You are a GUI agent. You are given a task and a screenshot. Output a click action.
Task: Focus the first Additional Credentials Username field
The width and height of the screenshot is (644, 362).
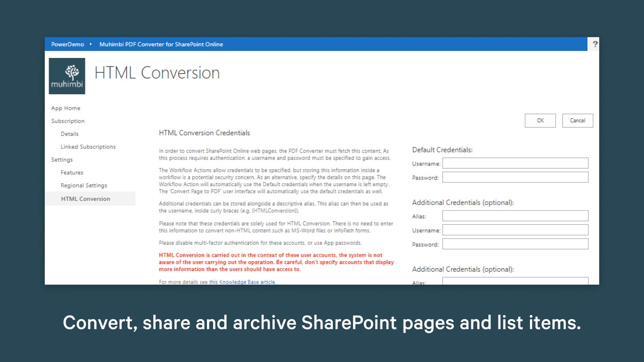click(x=515, y=230)
